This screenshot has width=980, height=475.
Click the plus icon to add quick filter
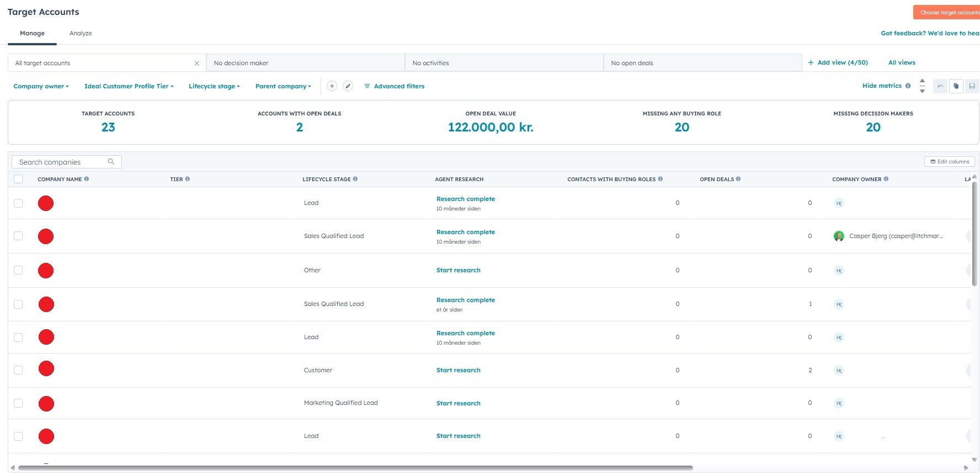pyautogui.click(x=332, y=86)
